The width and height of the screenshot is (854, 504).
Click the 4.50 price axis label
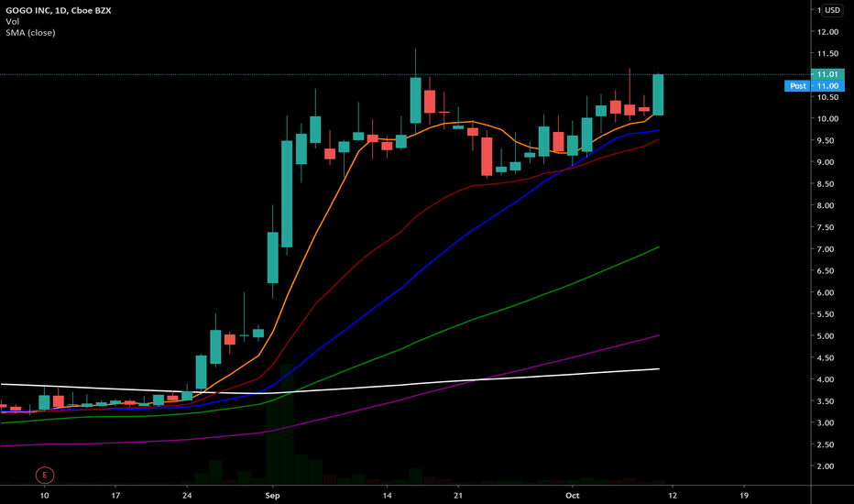(x=826, y=358)
